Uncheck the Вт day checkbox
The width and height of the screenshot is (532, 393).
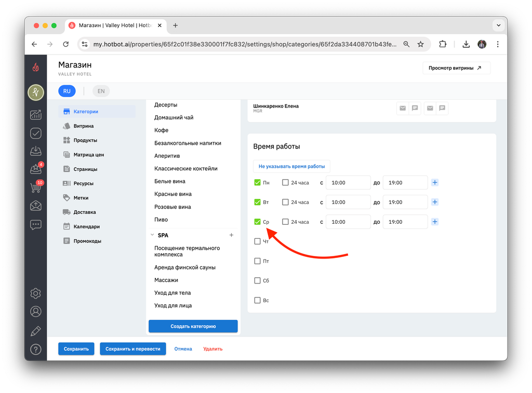(257, 202)
